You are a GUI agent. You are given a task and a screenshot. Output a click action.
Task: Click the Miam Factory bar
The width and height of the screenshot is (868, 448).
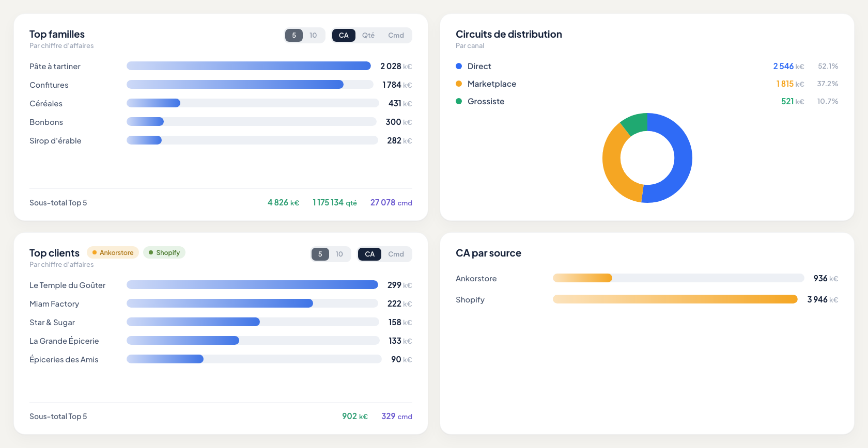click(220, 303)
